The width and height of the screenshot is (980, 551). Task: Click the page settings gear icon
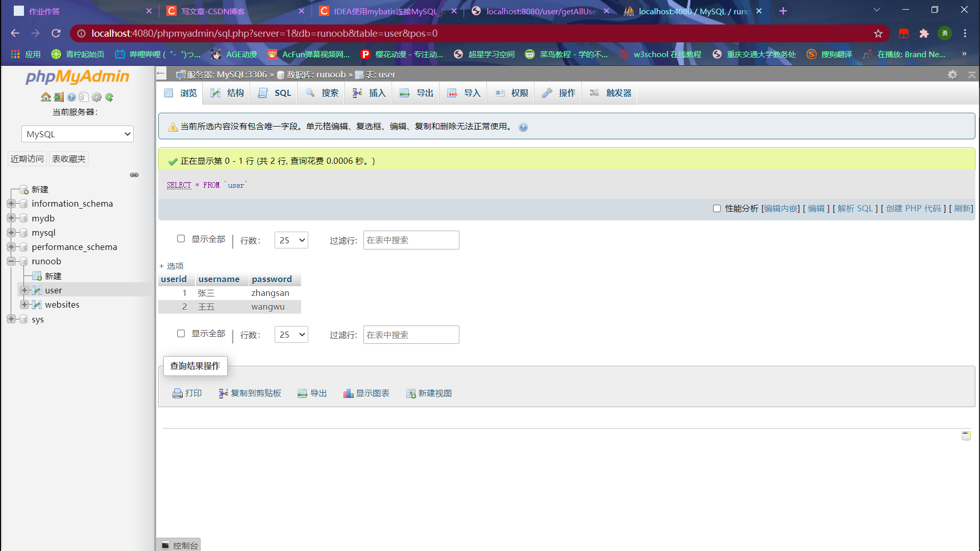pos(952,74)
